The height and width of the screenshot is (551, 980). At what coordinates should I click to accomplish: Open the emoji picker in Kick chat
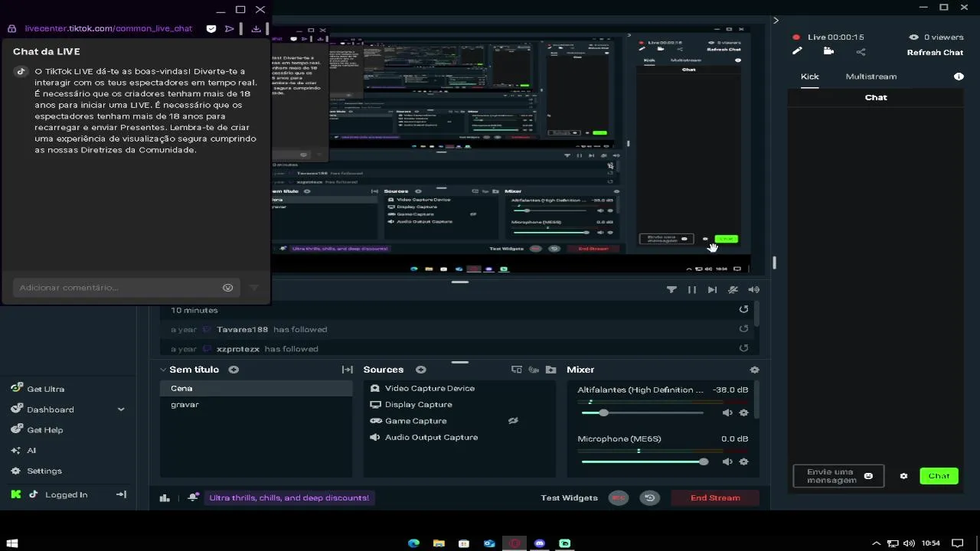pyautogui.click(x=868, y=476)
